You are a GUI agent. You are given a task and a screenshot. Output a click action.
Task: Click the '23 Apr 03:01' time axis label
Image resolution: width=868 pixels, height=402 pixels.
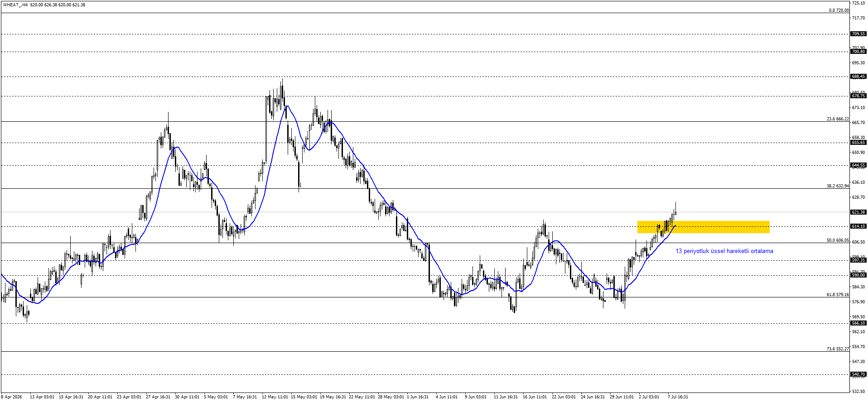(x=129, y=397)
